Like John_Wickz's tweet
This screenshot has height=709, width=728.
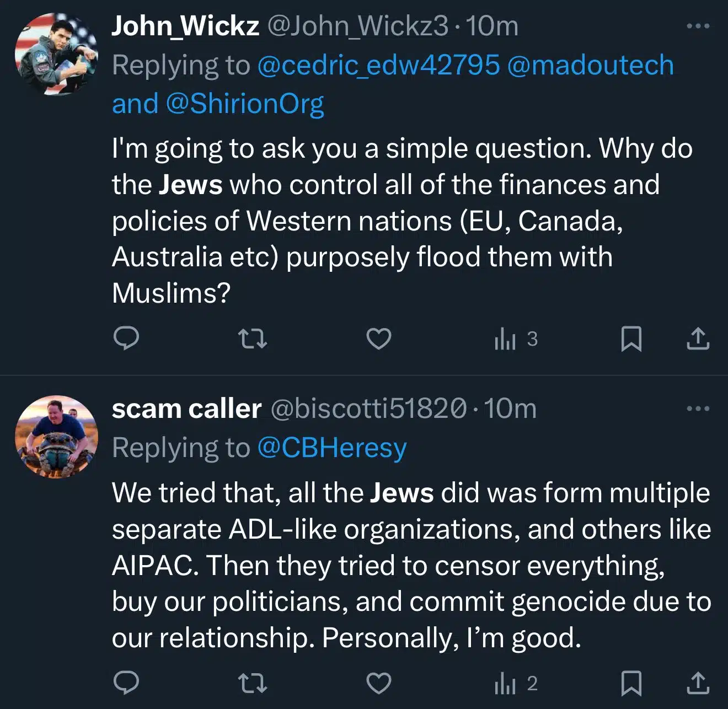pos(379,339)
